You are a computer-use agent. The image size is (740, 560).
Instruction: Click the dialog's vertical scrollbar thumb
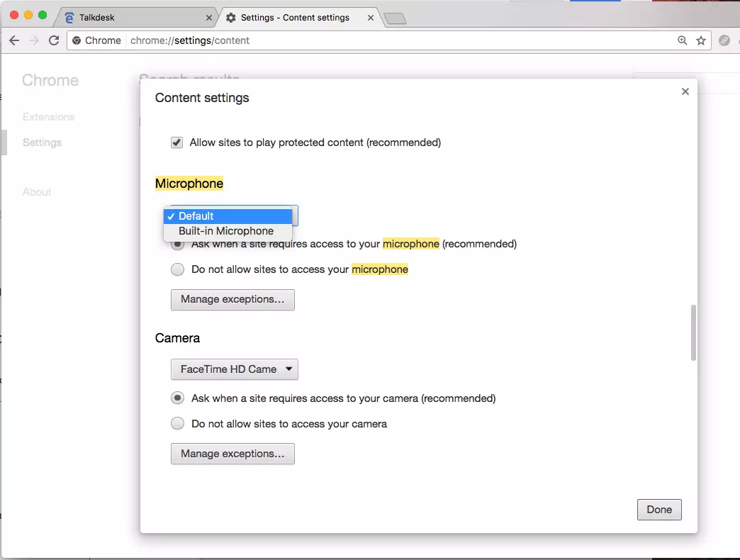(x=693, y=332)
